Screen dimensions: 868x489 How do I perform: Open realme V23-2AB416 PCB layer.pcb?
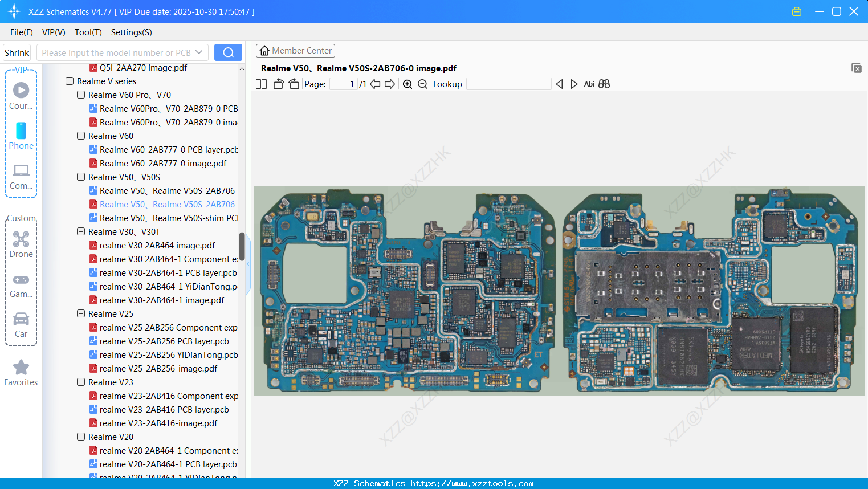pos(159,410)
